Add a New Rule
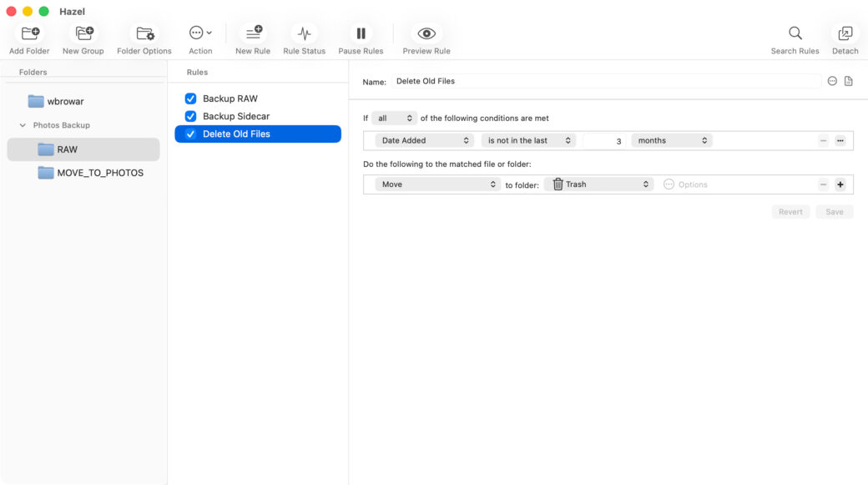The image size is (868, 485). 253,33
